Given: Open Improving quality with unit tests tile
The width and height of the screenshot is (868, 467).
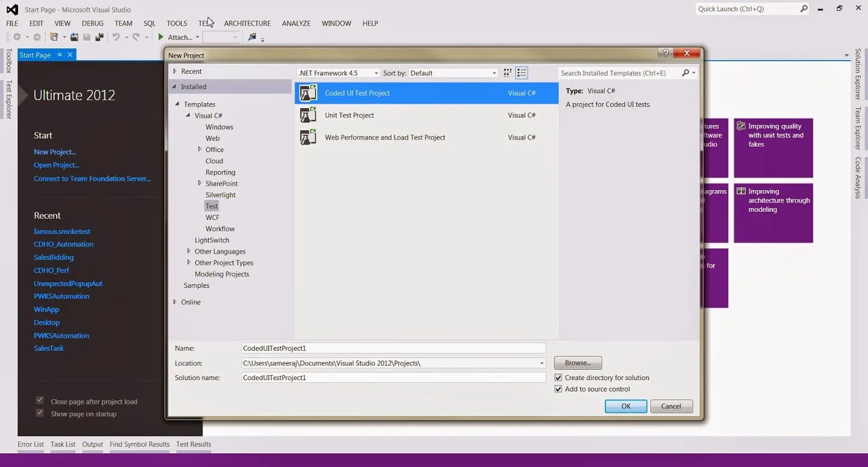Looking at the screenshot, I should pyautogui.click(x=773, y=148).
